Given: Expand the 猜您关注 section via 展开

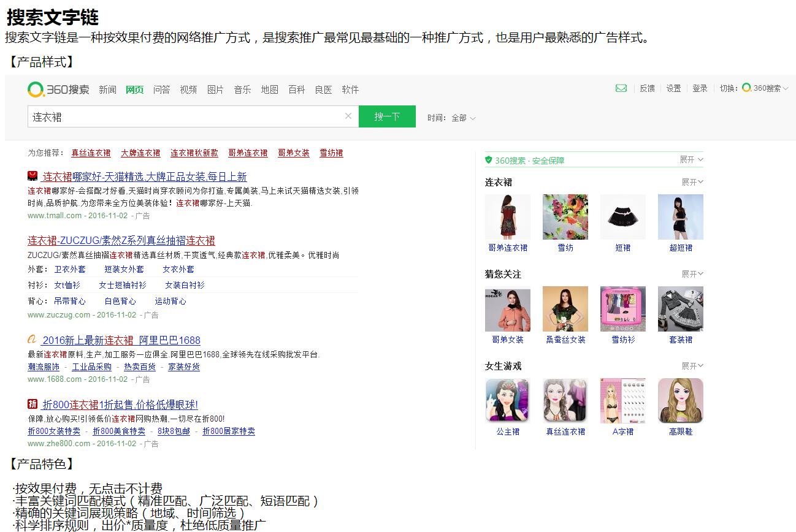Looking at the screenshot, I should (x=692, y=274).
